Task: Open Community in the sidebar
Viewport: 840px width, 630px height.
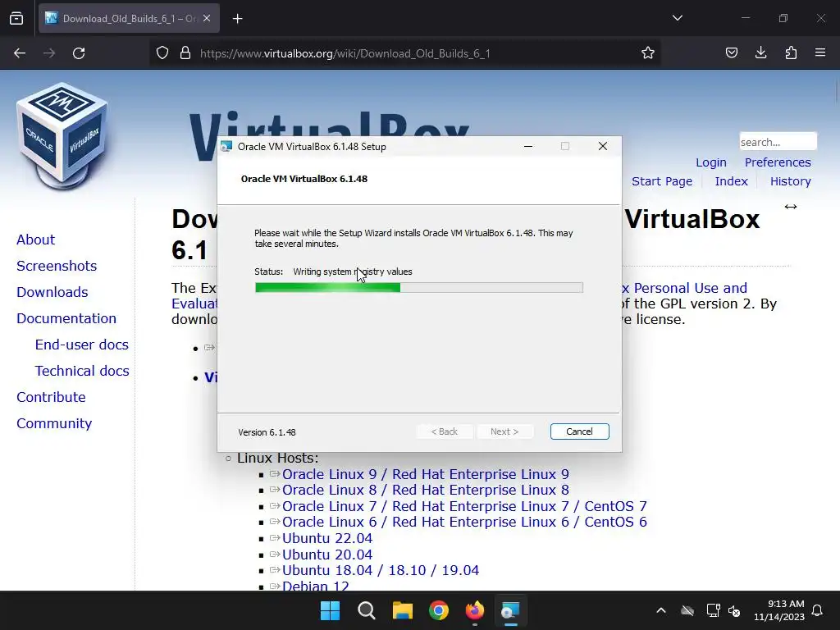Action: [x=54, y=424]
